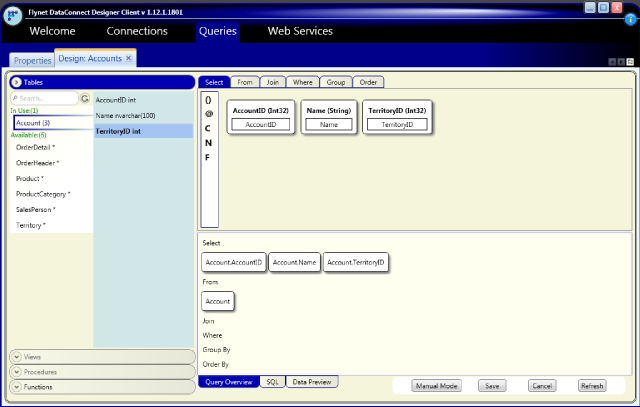The width and height of the screenshot is (640, 407).
Task: Select the OrderHeader table
Action: (38, 163)
